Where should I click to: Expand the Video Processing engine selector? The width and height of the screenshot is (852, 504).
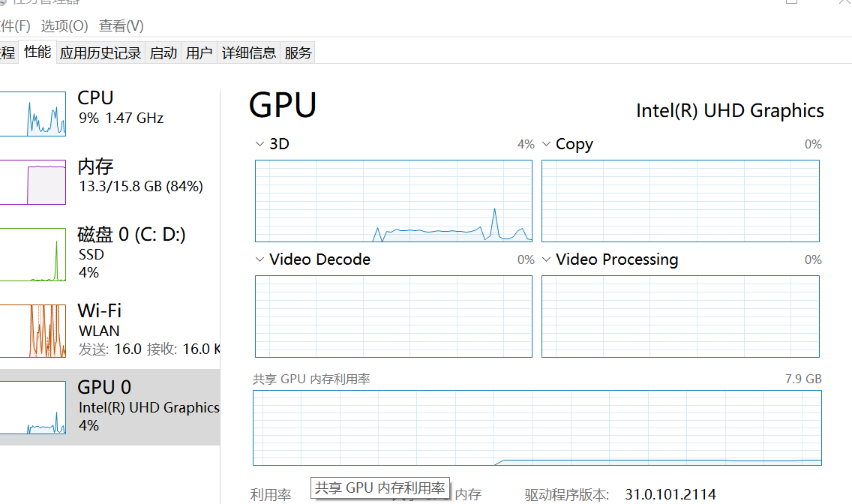point(546,259)
